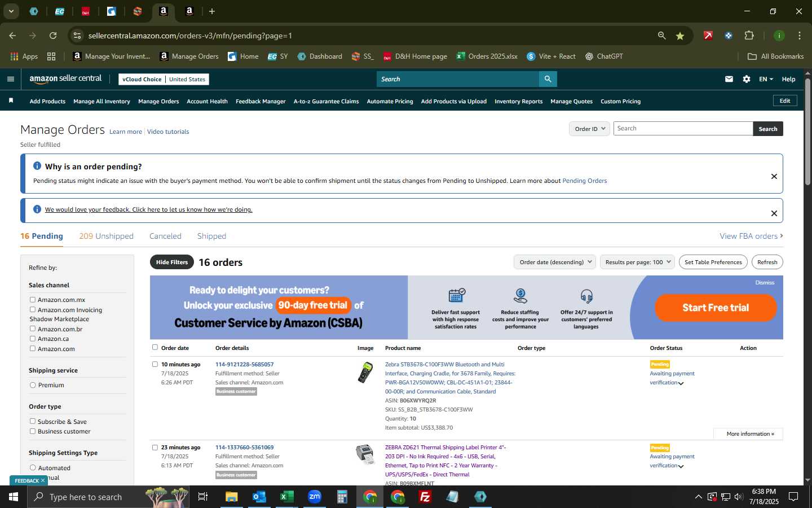Open the Order ID search type dropdown
The image size is (812, 508).
point(589,129)
